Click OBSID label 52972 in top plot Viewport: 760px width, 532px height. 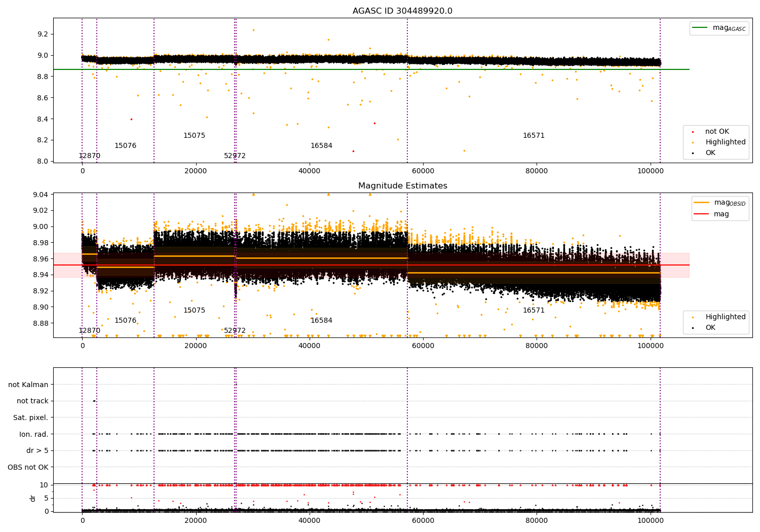(235, 156)
